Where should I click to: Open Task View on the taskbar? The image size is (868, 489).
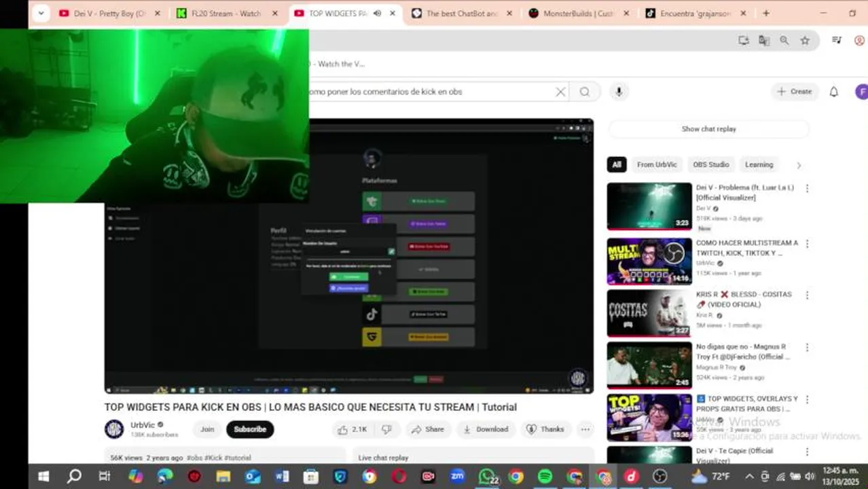104,477
